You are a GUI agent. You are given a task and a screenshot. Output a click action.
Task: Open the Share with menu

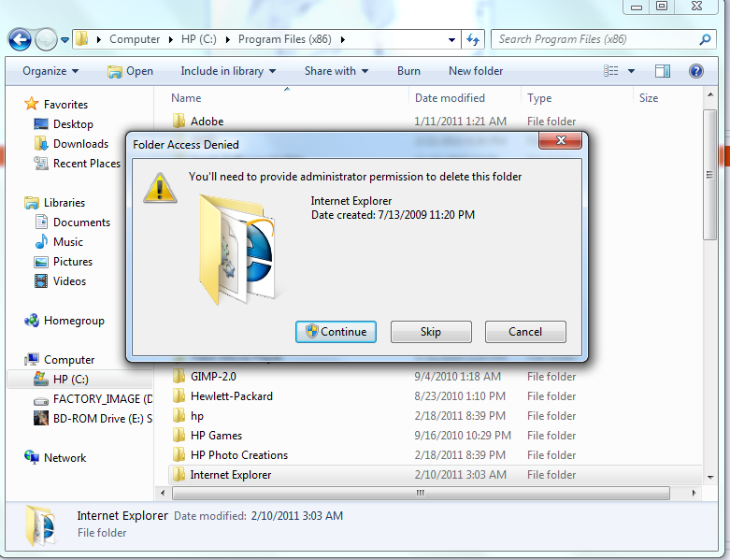click(x=336, y=71)
